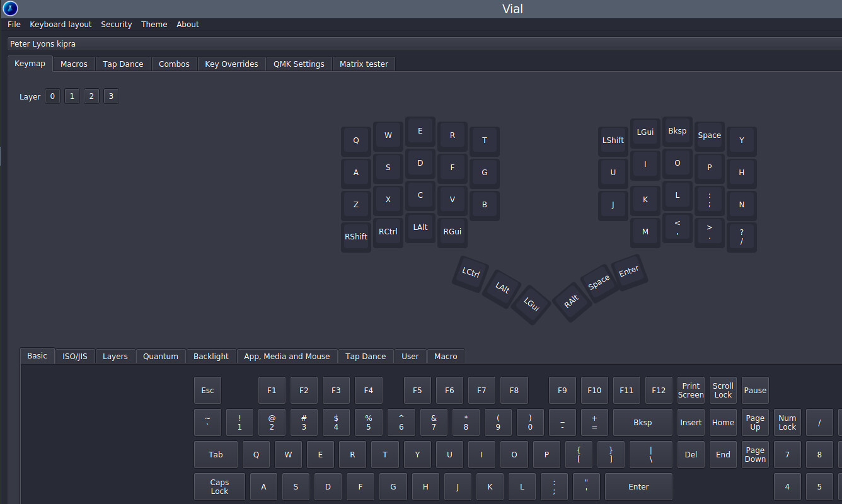Open the File menu
842x504 pixels.
click(x=14, y=25)
